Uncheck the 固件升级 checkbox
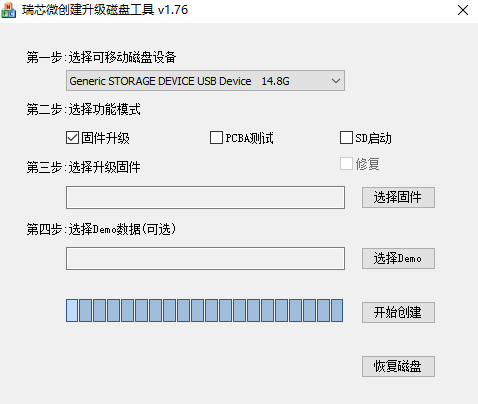This screenshot has height=404, width=478. point(72,138)
